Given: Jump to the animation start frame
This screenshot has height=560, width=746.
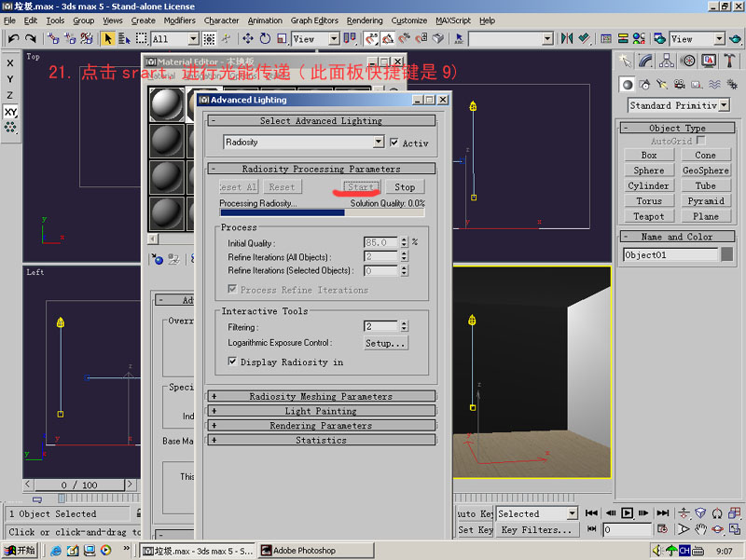Looking at the screenshot, I should (x=591, y=512).
